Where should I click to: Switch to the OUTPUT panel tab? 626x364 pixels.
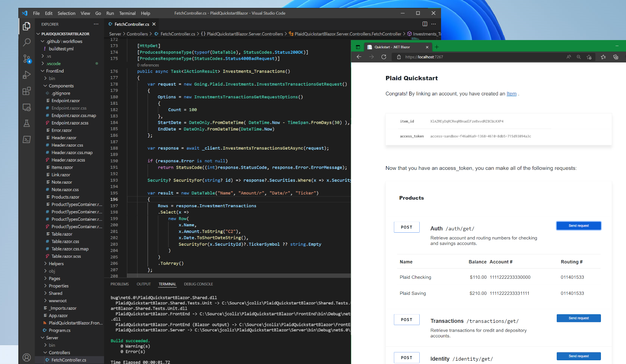pos(144,284)
